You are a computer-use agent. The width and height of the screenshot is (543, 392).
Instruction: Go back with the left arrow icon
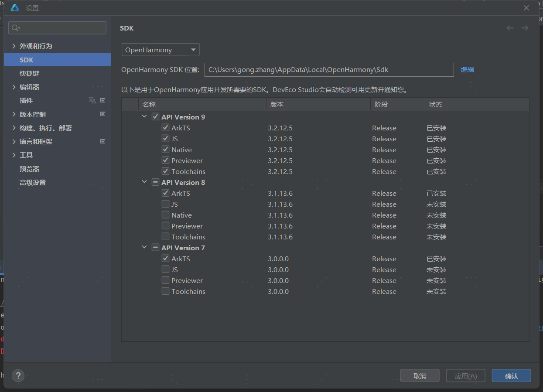tap(510, 28)
